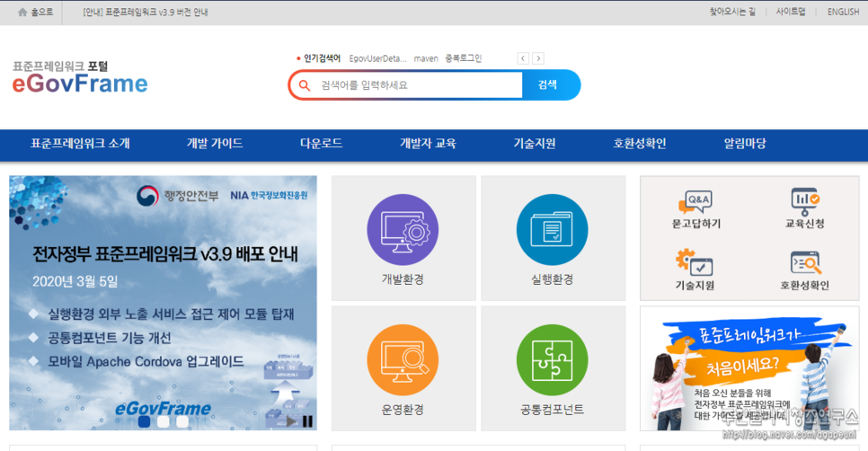Open the v3.9 배포 안내 banner
This screenshot has width=868, height=451.
pos(163,303)
